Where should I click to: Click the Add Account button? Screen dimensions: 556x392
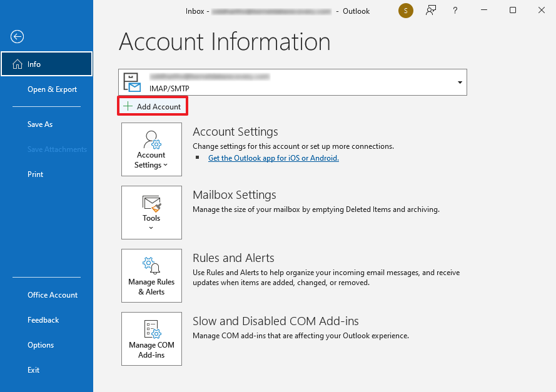pyautogui.click(x=153, y=106)
